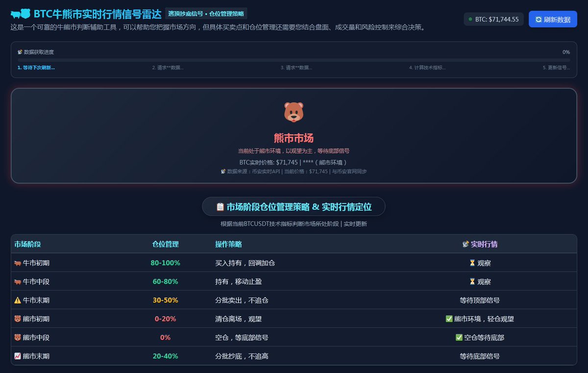The width and height of the screenshot is (588, 373).
Task: Click the 数据来源：币安实时API line
Action: (x=294, y=172)
